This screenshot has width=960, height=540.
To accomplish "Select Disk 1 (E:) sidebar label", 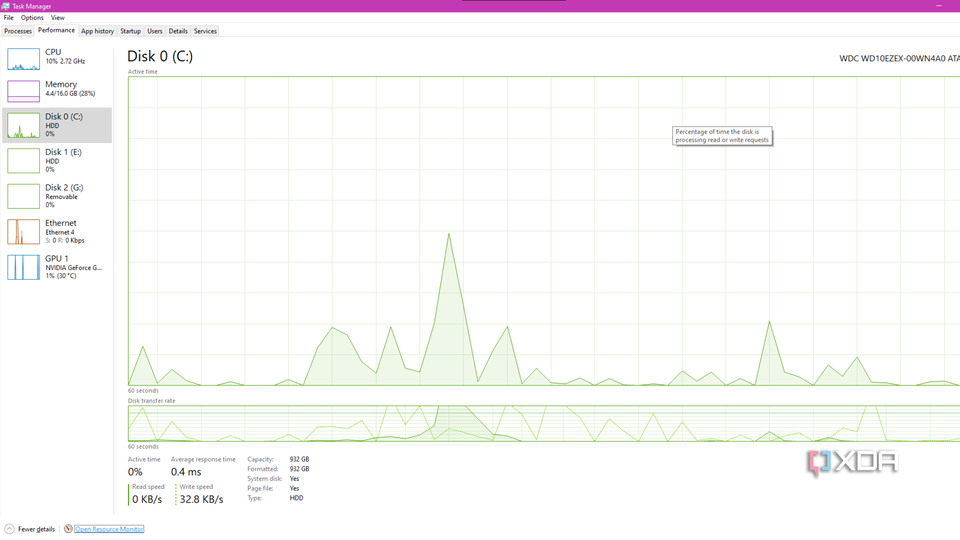I will pos(63,152).
